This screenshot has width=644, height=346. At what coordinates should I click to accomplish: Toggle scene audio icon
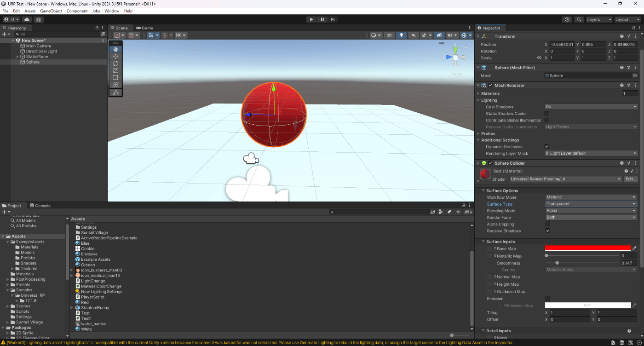click(x=414, y=35)
